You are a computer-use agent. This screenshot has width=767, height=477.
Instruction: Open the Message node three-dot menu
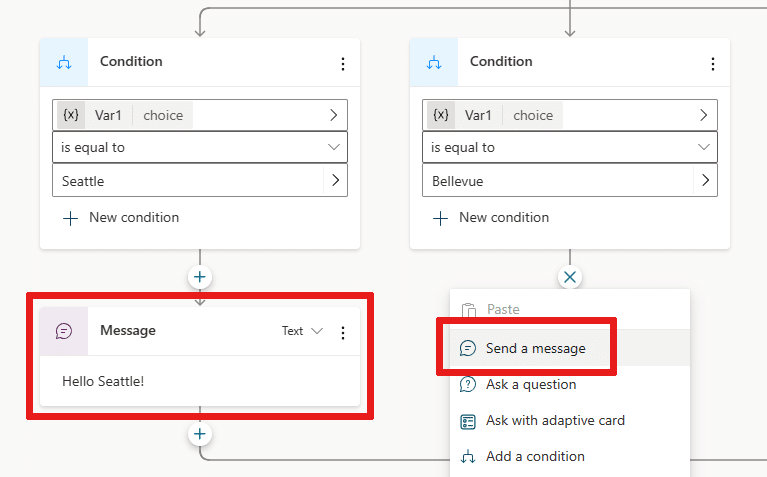343,333
